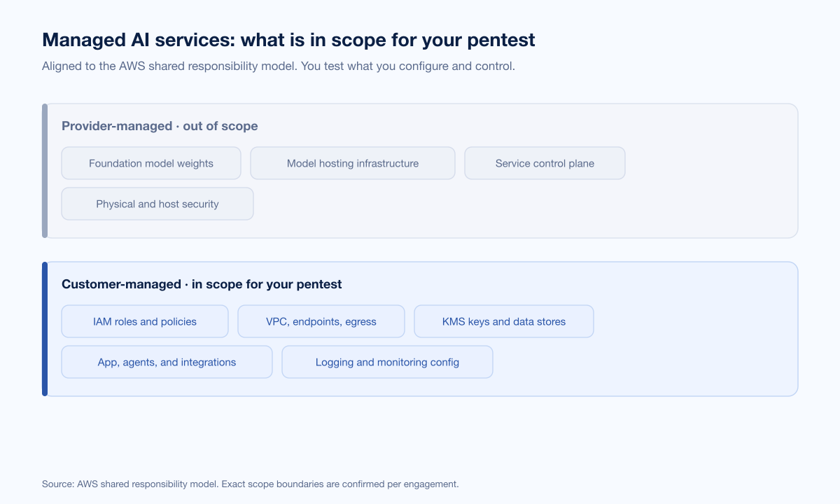Select the Model hosting infrastructure chip
Screen dimensions: 840x504
pyautogui.click(x=353, y=163)
